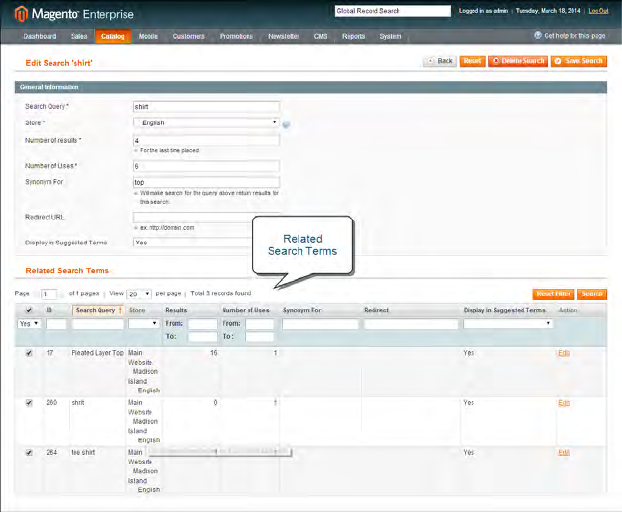This screenshot has width=622, height=512.
Task: Click the Redirect URL field
Action: tap(193, 217)
